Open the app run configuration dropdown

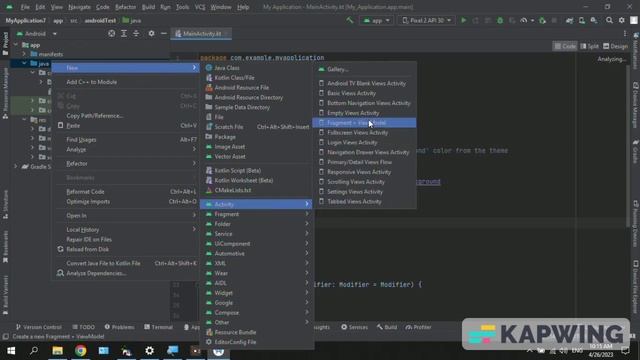click(x=376, y=20)
